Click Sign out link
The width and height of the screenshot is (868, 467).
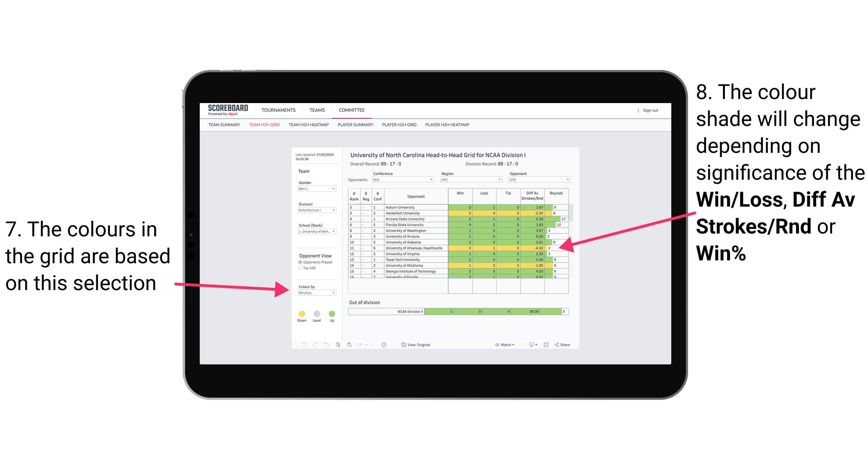pos(651,110)
